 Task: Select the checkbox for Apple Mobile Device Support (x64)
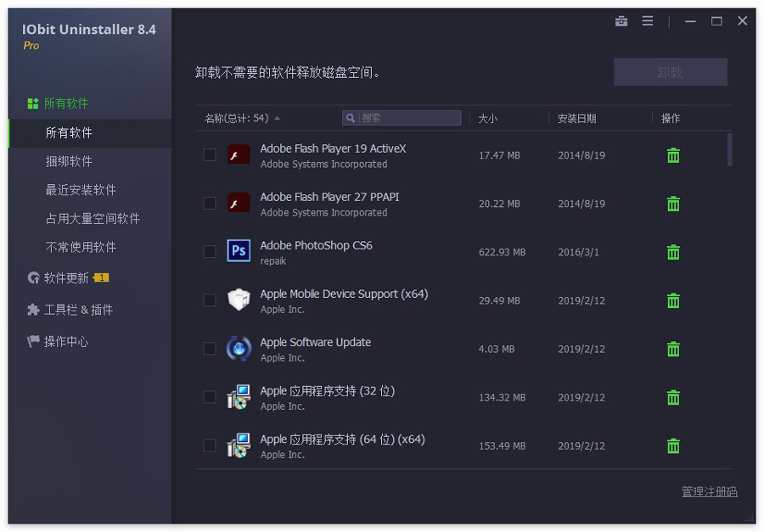pos(209,300)
